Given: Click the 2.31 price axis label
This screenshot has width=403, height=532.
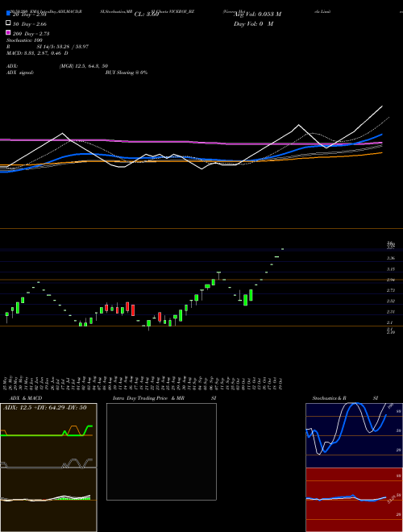Looking at the screenshot, I should click(391, 312).
